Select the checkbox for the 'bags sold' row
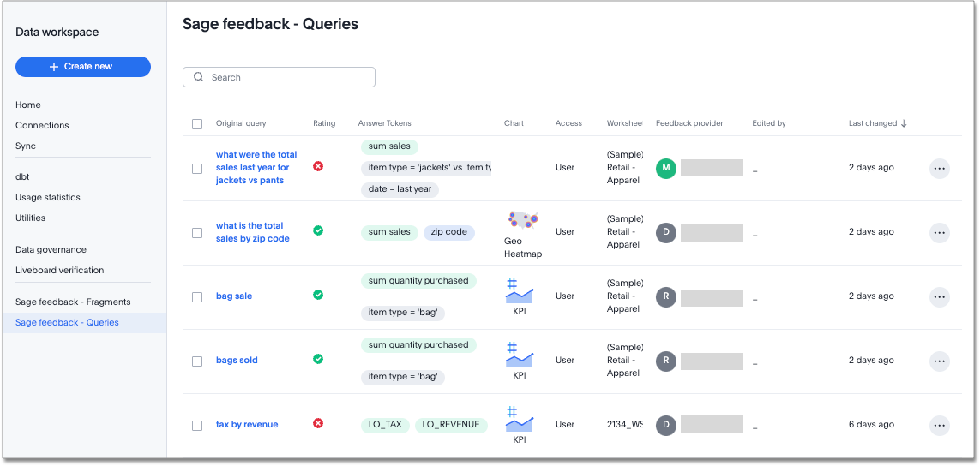 pyautogui.click(x=197, y=361)
